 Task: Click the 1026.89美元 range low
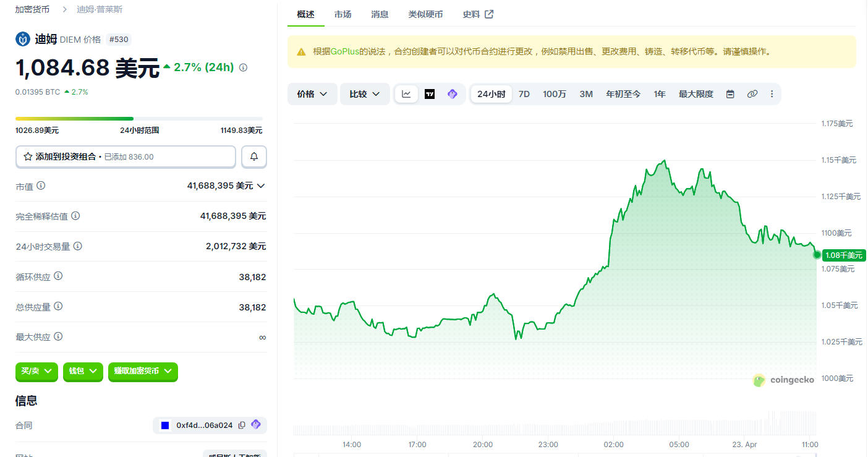[37, 130]
